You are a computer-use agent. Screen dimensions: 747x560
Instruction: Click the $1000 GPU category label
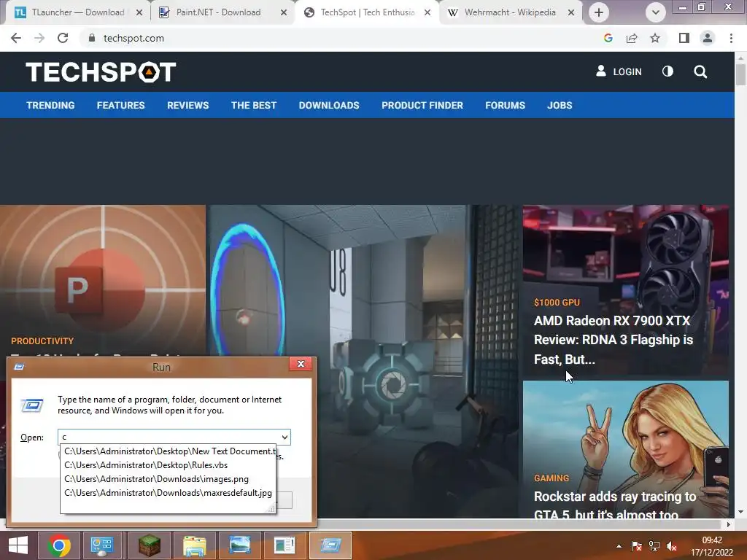[x=557, y=303]
